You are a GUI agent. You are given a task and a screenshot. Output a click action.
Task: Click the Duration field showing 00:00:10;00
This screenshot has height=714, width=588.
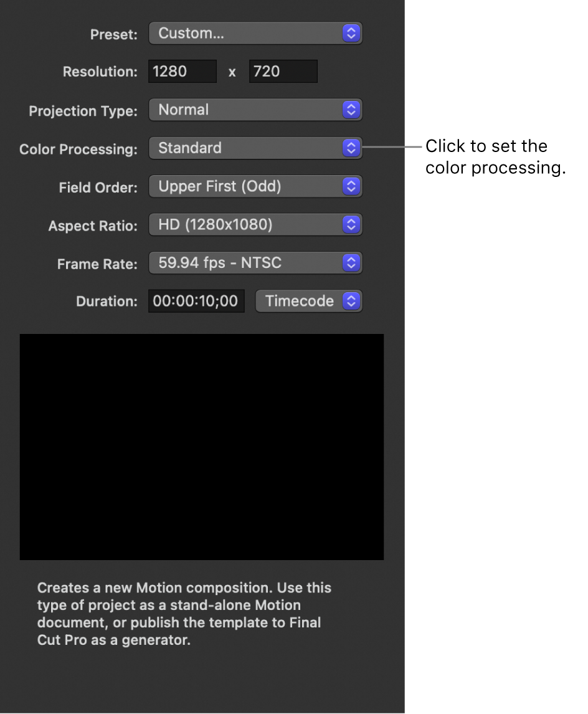(196, 302)
